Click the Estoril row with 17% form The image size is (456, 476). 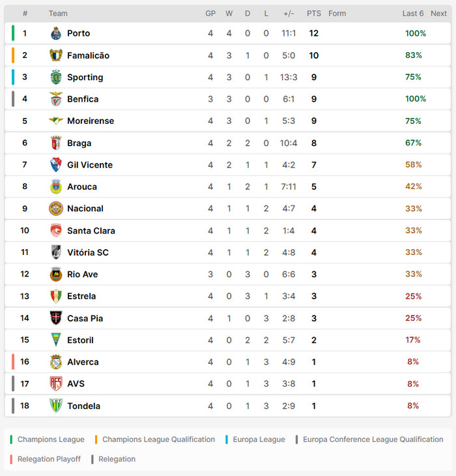(x=228, y=340)
